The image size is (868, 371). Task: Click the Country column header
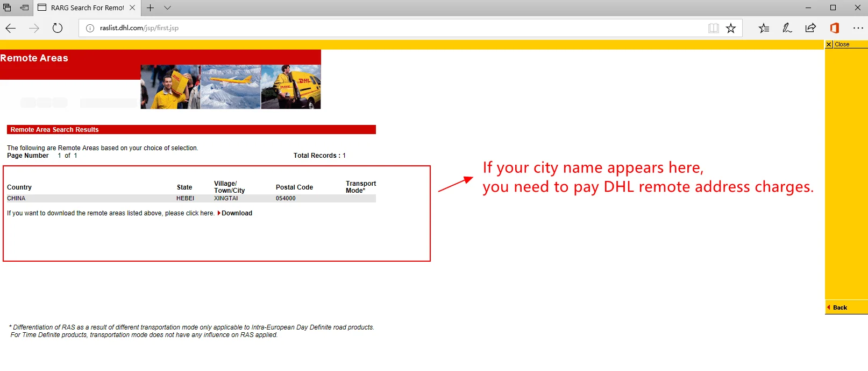19,187
